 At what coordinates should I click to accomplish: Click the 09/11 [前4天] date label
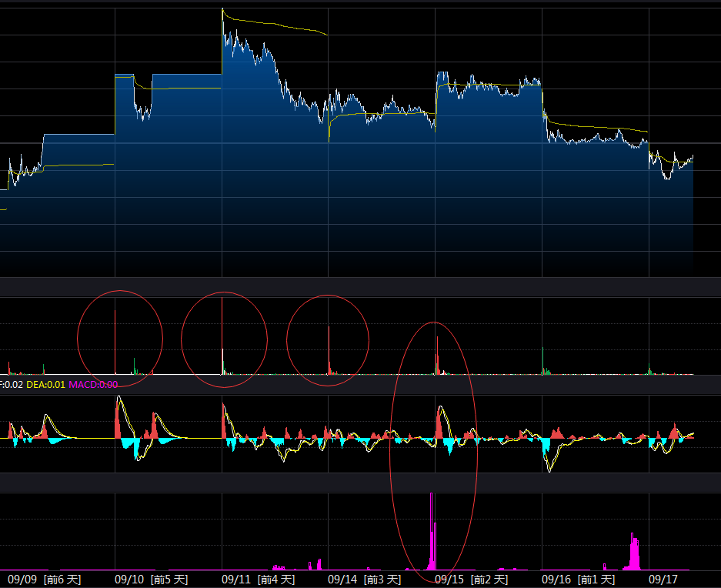[x=258, y=580]
